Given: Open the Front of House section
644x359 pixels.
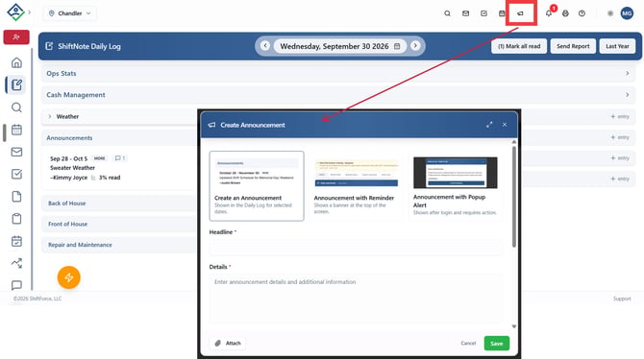Looking at the screenshot, I should pos(68,224).
